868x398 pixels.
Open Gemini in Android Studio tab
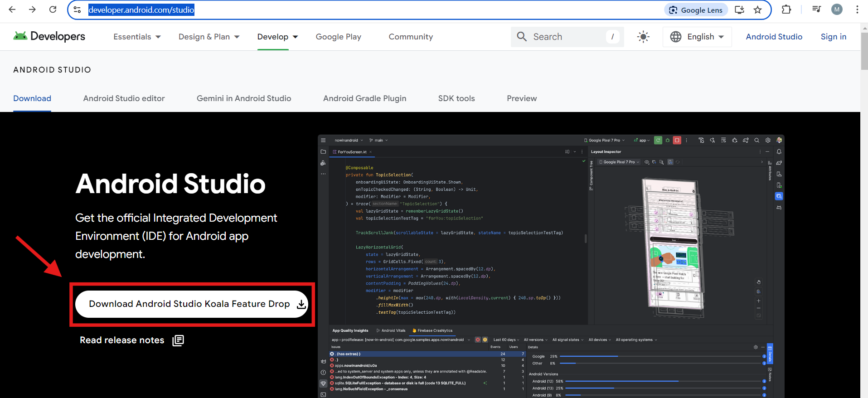tap(244, 98)
